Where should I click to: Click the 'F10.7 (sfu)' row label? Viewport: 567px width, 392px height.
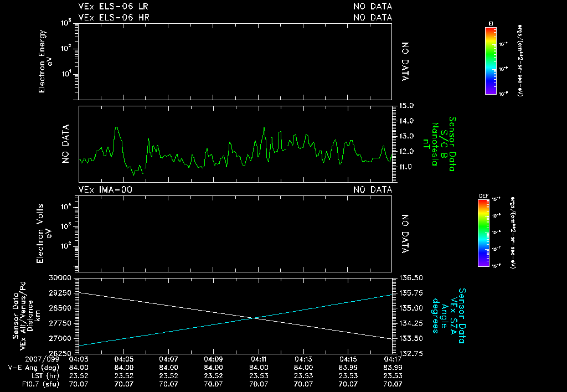[40, 384]
